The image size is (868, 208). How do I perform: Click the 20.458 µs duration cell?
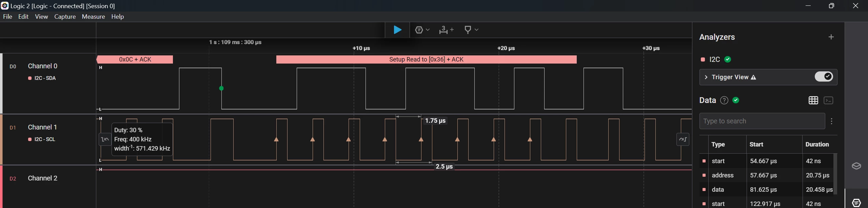(819, 190)
